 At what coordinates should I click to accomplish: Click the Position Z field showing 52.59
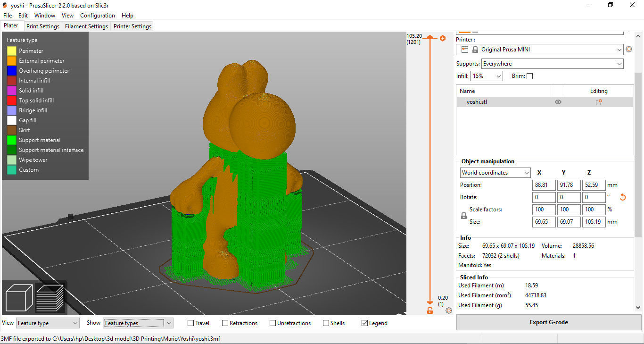click(x=594, y=185)
